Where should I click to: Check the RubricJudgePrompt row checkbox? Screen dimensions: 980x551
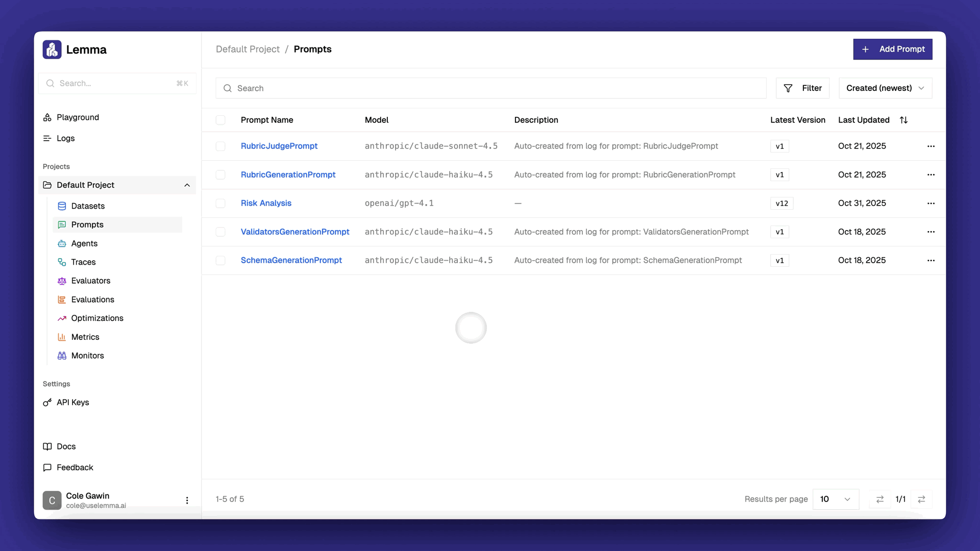click(x=220, y=146)
